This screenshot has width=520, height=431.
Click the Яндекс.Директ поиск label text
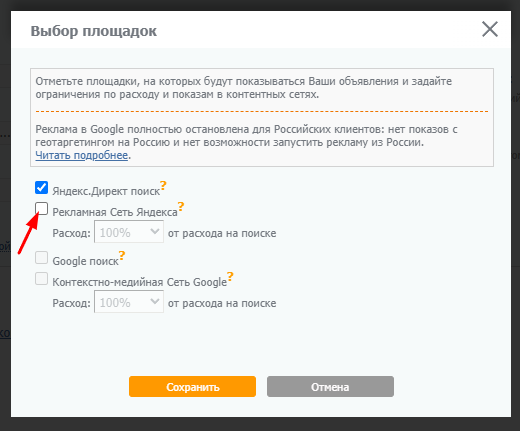tap(106, 191)
